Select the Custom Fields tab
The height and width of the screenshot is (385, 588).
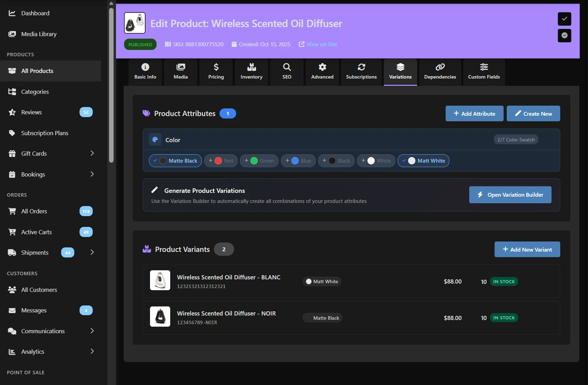click(x=484, y=72)
